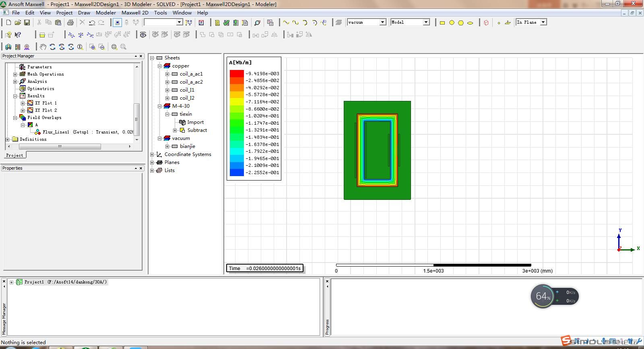
Task: Select the Draw Point tool
Action: tap(499, 23)
